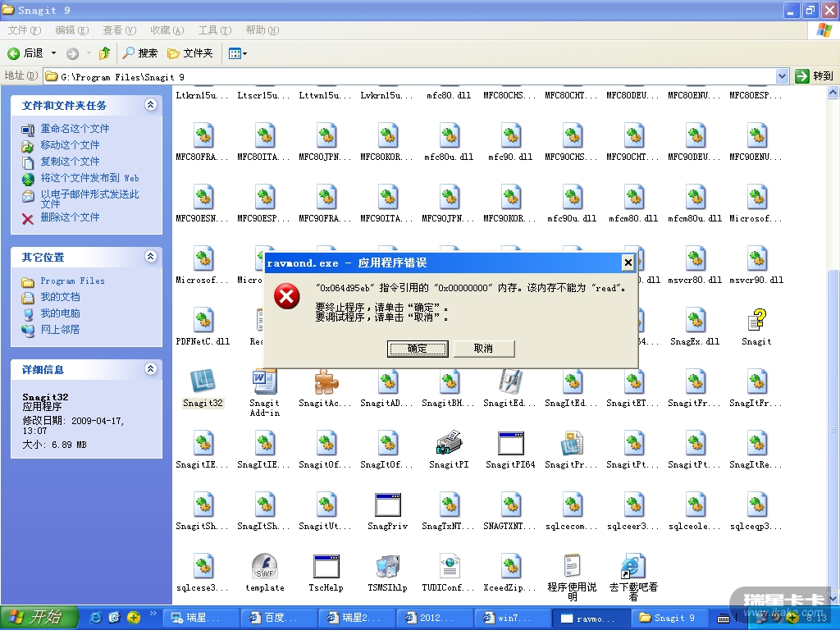
Task: Select the sqlcecom dll file icon
Action: (x=572, y=504)
